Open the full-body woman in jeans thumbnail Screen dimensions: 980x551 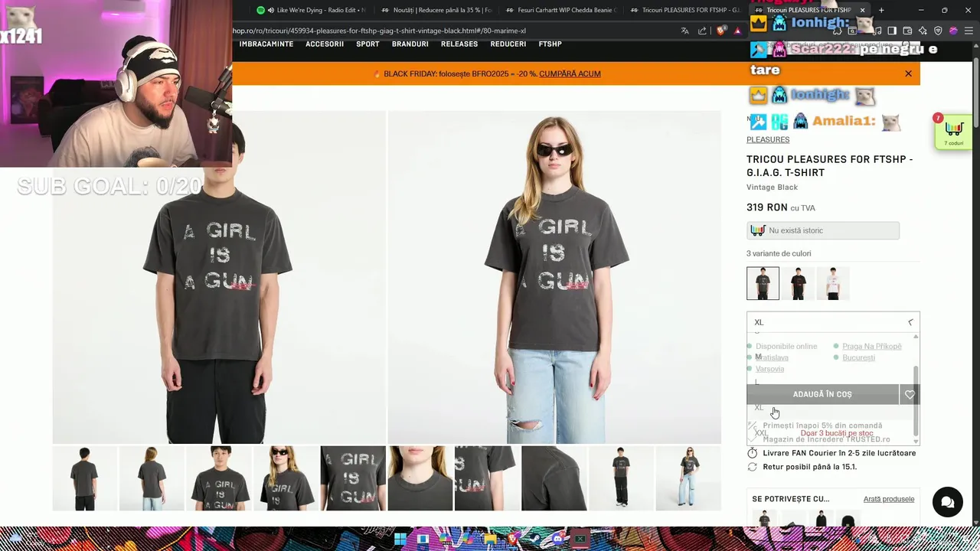point(688,478)
